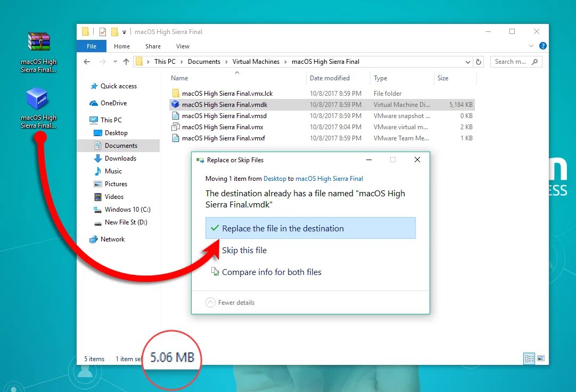Viewport: 576px width, 392px height.
Task: Refresh the folder with the refresh icon
Action: coord(478,62)
